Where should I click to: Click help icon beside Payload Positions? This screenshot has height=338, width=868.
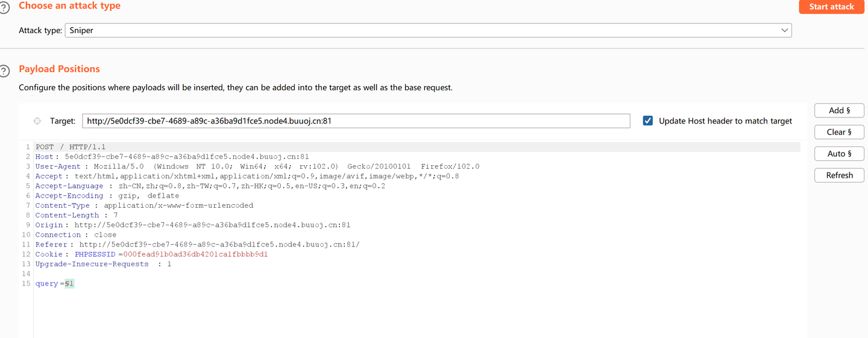(5, 72)
